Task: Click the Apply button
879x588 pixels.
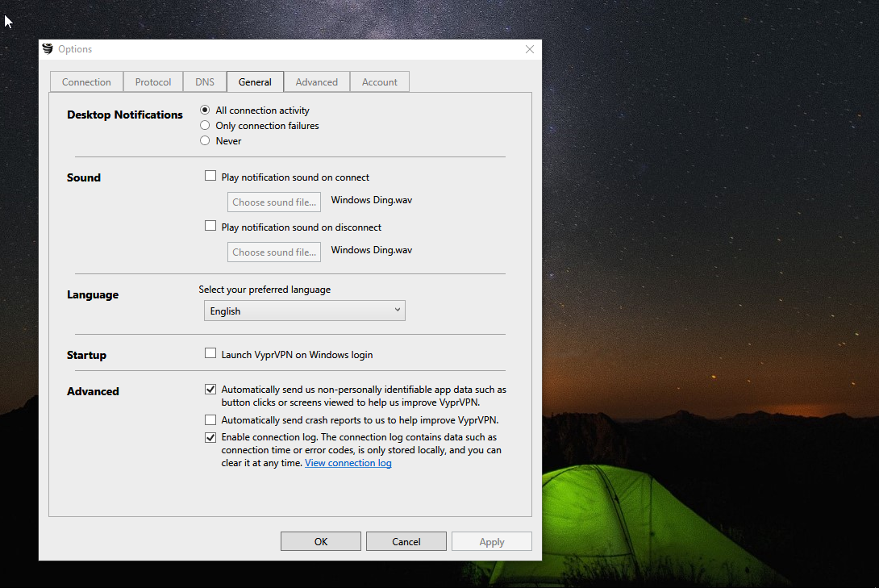Action: [492, 541]
